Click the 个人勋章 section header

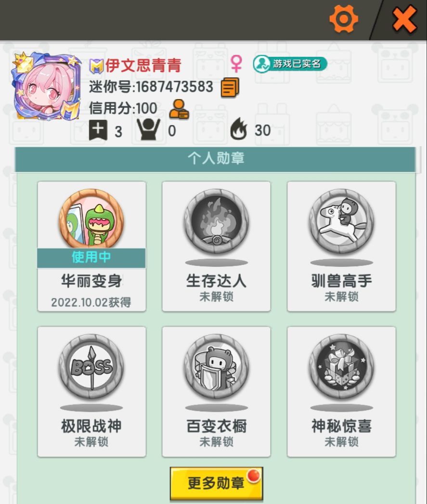(x=216, y=159)
